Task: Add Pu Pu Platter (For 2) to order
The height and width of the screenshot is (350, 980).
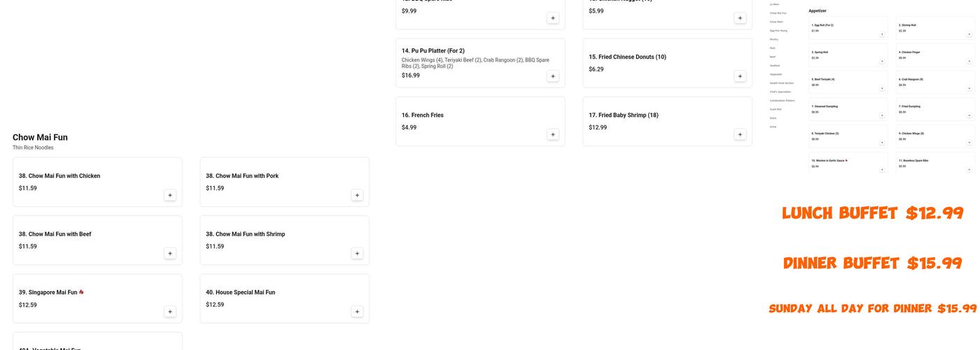Action: 553,76
